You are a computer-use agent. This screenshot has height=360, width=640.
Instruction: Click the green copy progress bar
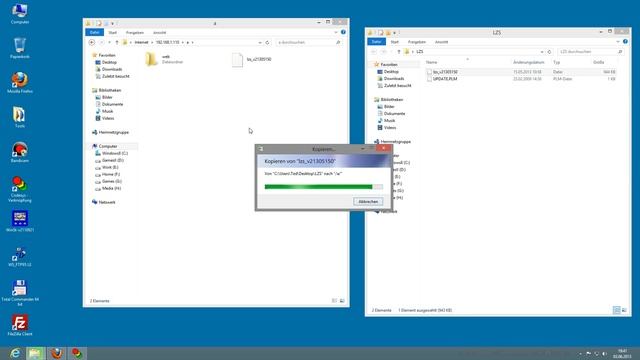324,187
